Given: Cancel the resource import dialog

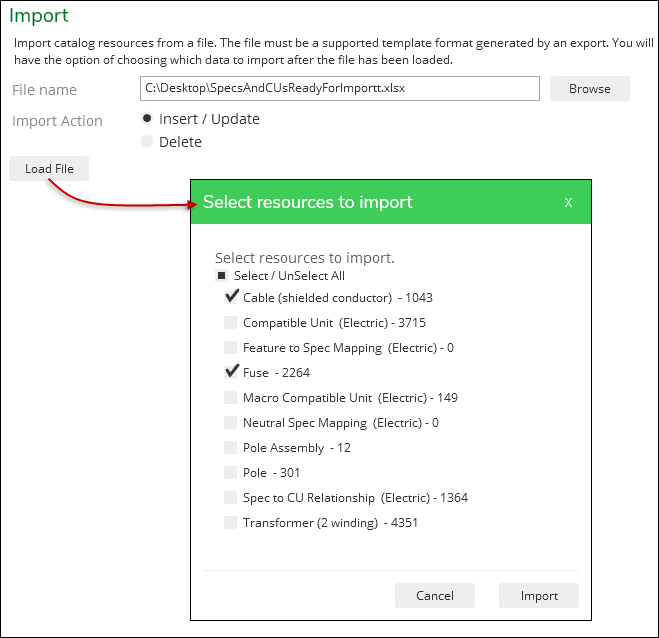Looking at the screenshot, I should [x=435, y=596].
